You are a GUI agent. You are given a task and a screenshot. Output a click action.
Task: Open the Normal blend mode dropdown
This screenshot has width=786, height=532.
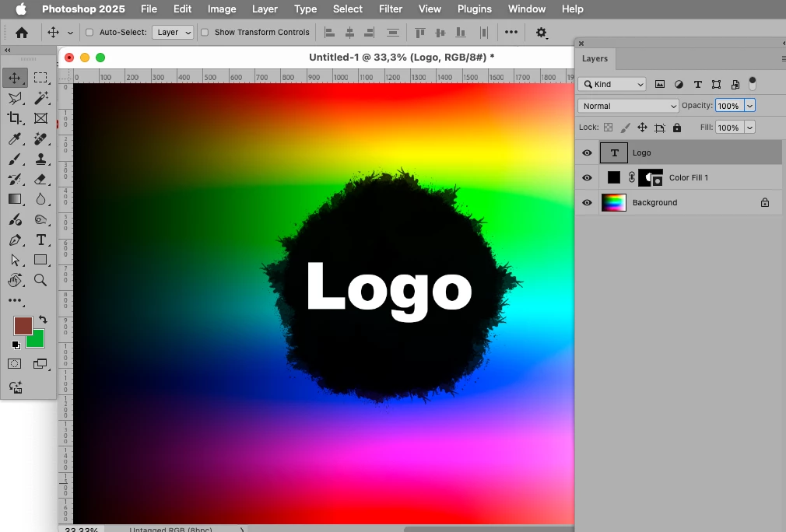point(628,106)
